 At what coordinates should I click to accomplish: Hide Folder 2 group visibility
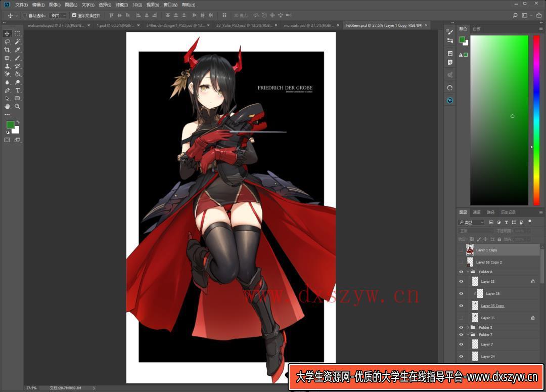tap(462, 328)
